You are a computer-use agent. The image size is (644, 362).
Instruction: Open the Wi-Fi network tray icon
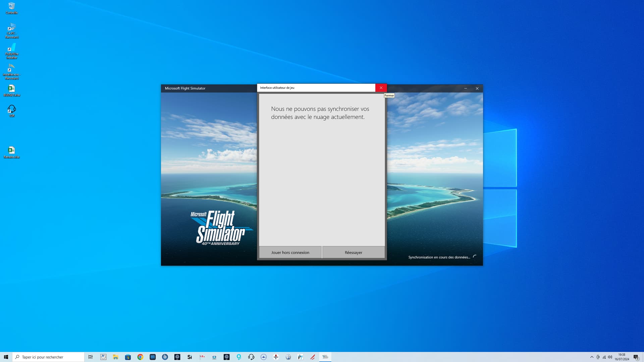pos(604,357)
